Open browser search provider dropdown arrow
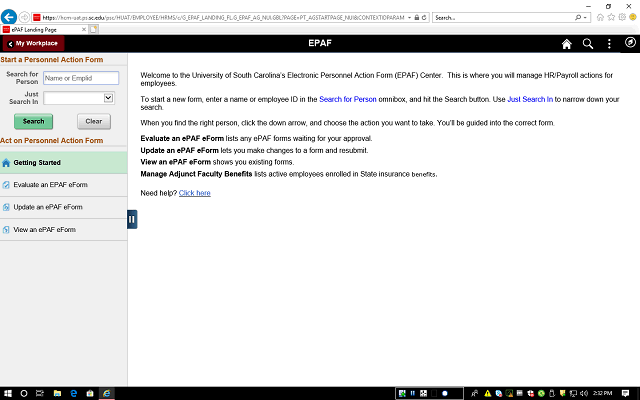This screenshot has width=640, height=400. coord(585,18)
